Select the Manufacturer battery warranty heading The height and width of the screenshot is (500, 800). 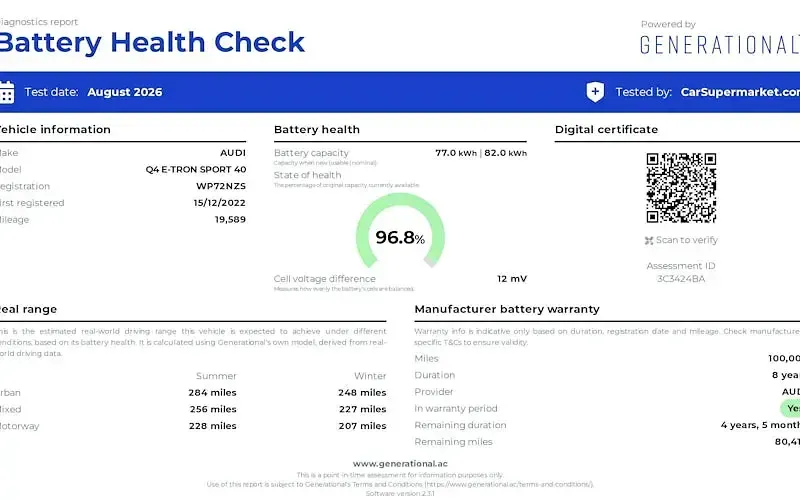pyautogui.click(x=507, y=309)
